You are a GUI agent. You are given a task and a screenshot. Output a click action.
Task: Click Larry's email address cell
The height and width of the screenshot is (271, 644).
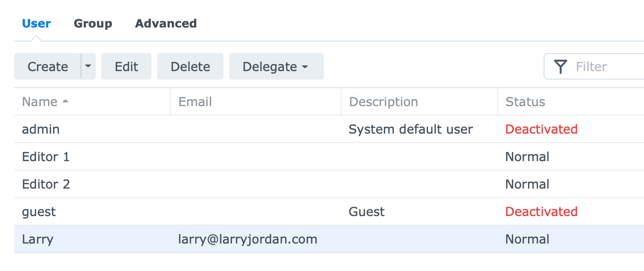pyautogui.click(x=247, y=239)
